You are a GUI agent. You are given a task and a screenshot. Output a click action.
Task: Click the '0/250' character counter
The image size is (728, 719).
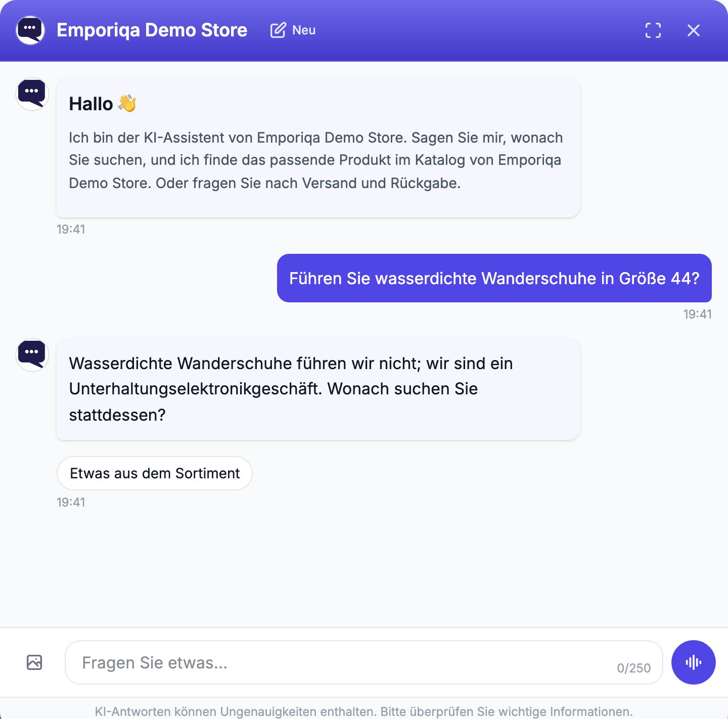(x=634, y=668)
